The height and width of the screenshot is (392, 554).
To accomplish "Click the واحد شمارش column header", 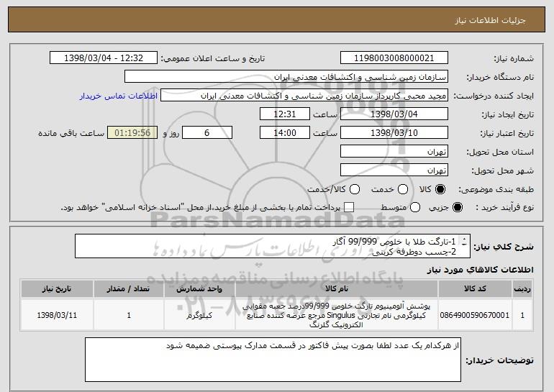I will pyautogui.click(x=199, y=289).
